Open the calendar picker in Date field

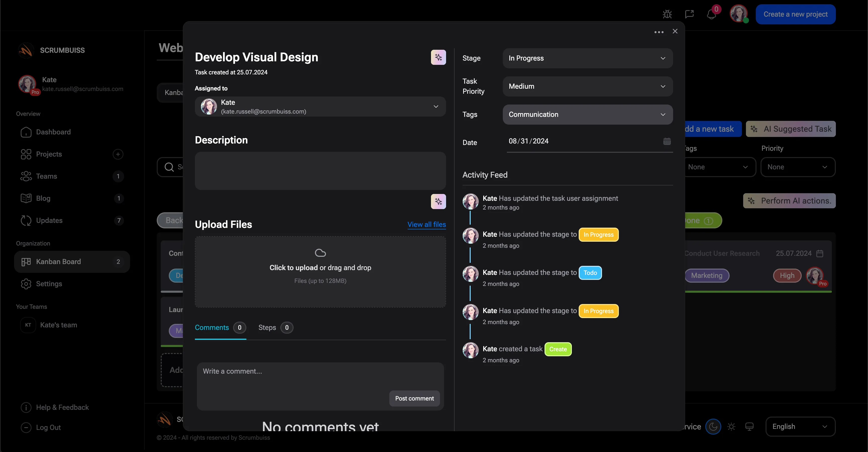pos(667,141)
